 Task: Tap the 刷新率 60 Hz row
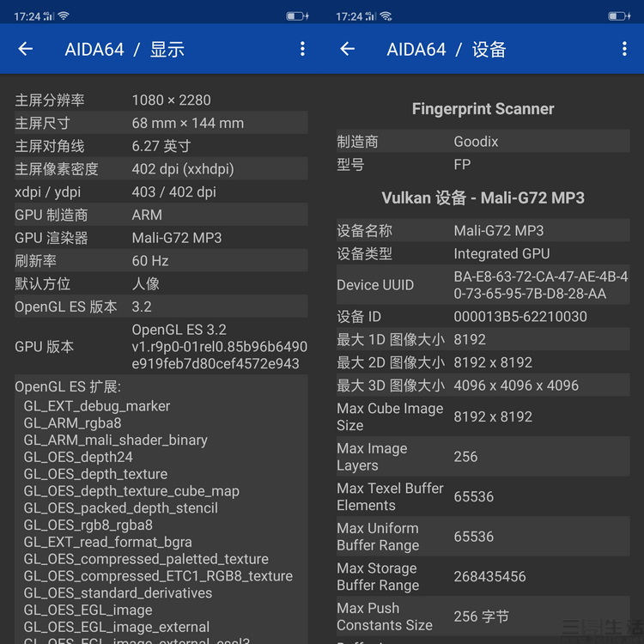pyautogui.click(x=161, y=261)
